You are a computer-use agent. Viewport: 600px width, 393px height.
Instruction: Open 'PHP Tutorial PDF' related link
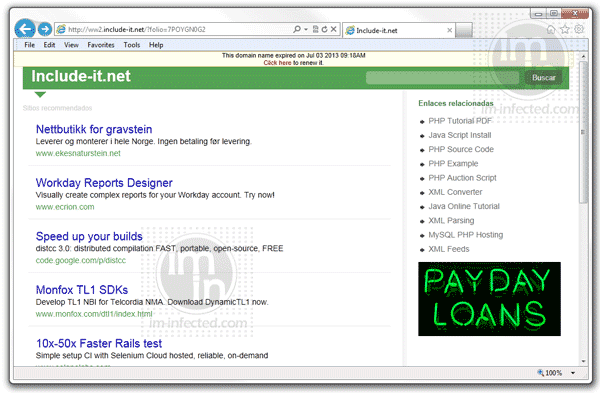[x=460, y=121]
